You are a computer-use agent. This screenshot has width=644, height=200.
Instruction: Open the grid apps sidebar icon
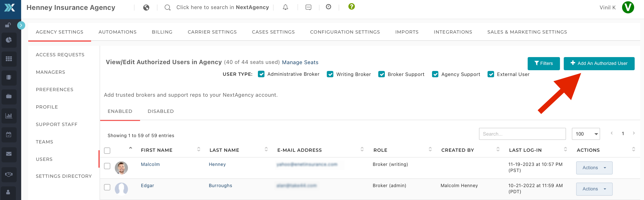click(9, 59)
